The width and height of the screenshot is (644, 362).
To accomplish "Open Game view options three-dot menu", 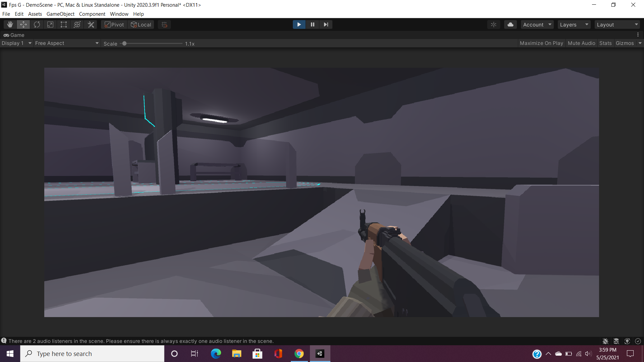I will [x=638, y=35].
